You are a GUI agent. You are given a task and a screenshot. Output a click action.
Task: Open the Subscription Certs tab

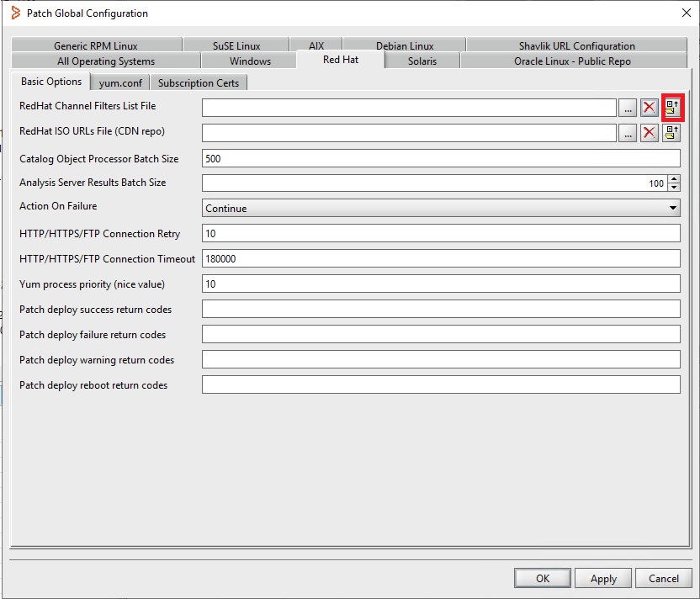click(199, 83)
